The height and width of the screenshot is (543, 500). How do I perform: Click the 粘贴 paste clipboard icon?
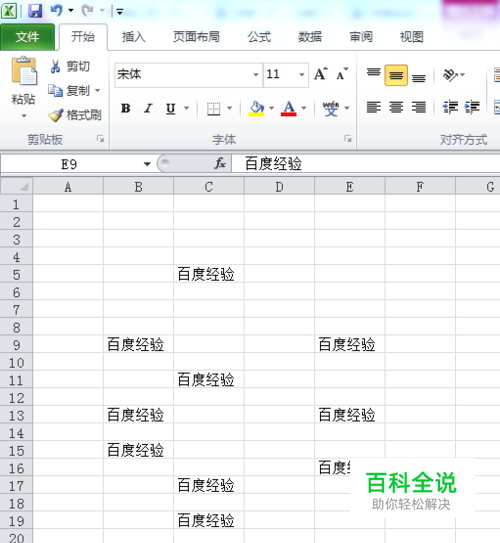(24, 71)
